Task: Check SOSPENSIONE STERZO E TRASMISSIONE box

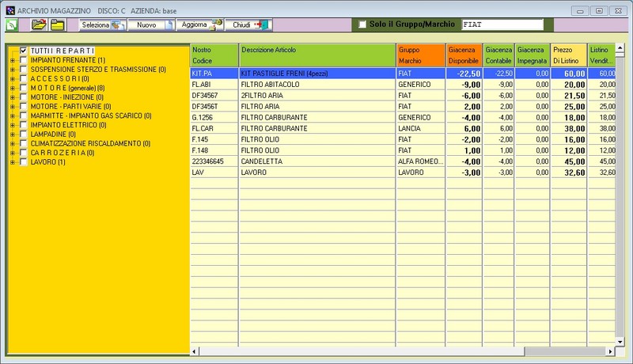Action: pyautogui.click(x=24, y=70)
